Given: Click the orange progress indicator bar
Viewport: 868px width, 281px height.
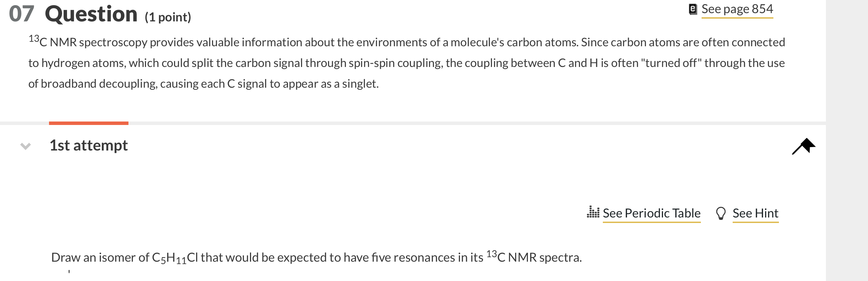Looking at the screenshot, I should coord(89,123).
